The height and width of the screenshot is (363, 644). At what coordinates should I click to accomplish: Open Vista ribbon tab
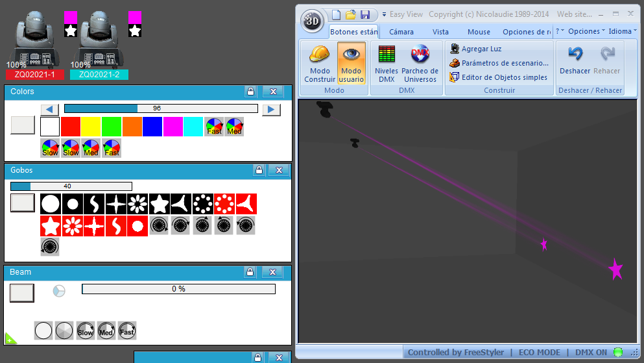[440, 32]
